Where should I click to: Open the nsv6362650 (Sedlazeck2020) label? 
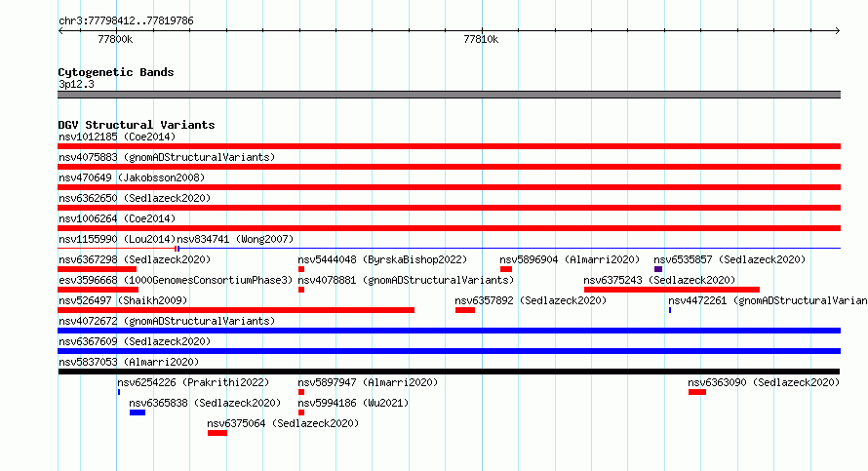click(x=135, y=198)
